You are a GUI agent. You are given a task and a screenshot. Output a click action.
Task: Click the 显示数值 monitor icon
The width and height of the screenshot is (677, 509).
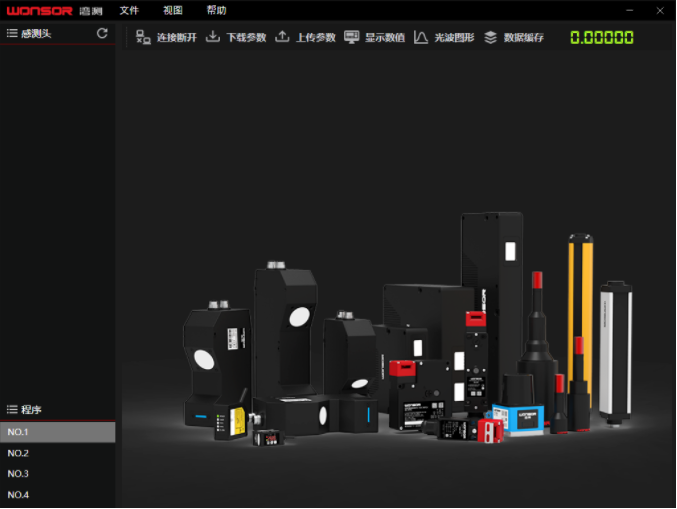(x=351, y=37)
